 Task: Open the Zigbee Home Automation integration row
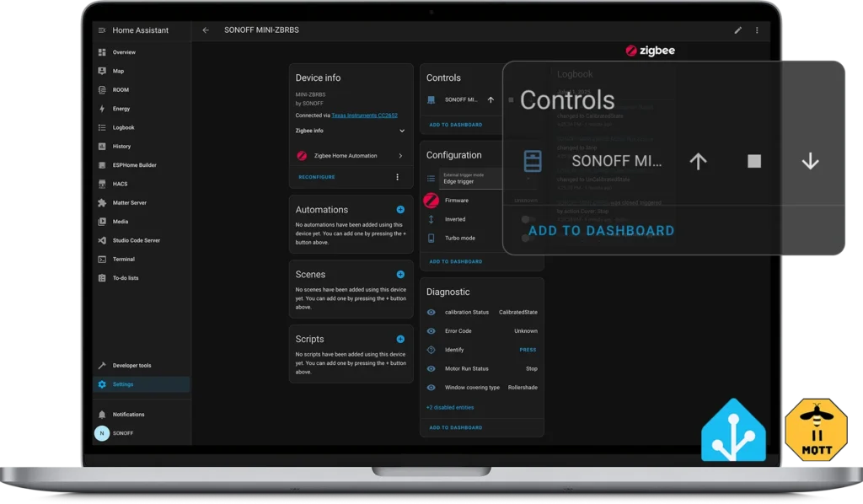[351, 156]
